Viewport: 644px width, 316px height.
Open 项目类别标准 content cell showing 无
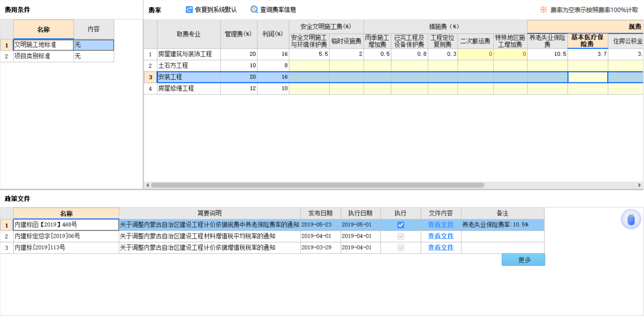point(94,57)
